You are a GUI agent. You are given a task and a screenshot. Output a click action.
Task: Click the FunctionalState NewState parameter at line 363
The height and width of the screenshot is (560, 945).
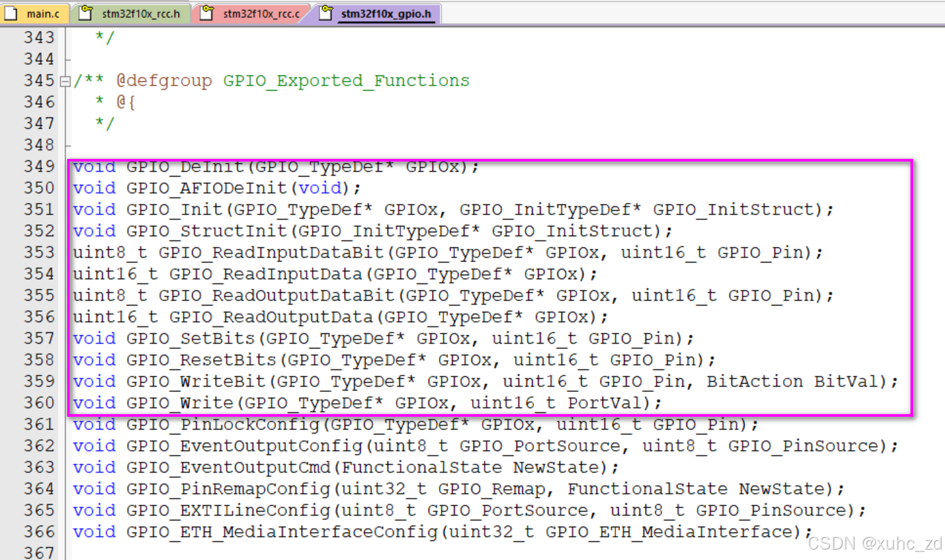[x=470, y=467]
